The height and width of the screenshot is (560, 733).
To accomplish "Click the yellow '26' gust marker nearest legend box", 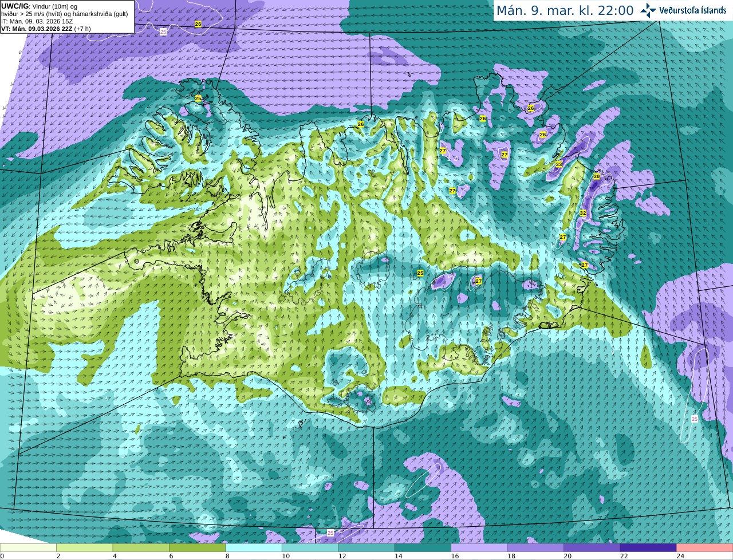I will tap(198, 24).
